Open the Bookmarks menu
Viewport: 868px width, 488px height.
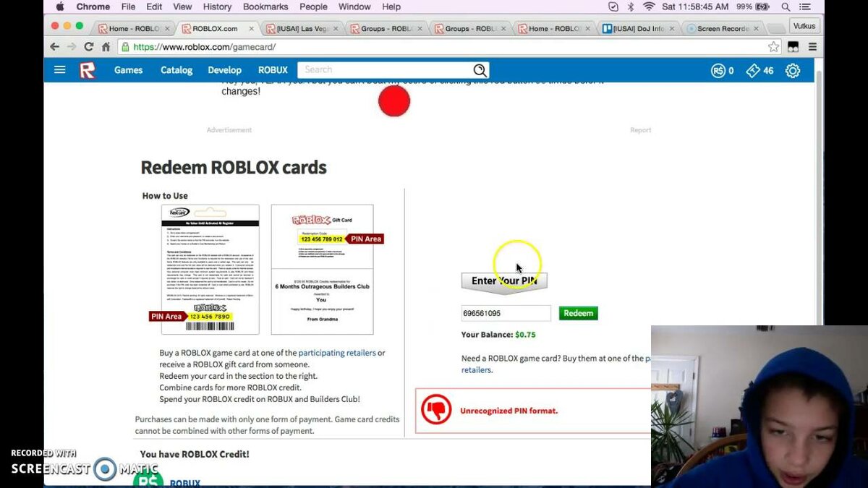point(266,7)
